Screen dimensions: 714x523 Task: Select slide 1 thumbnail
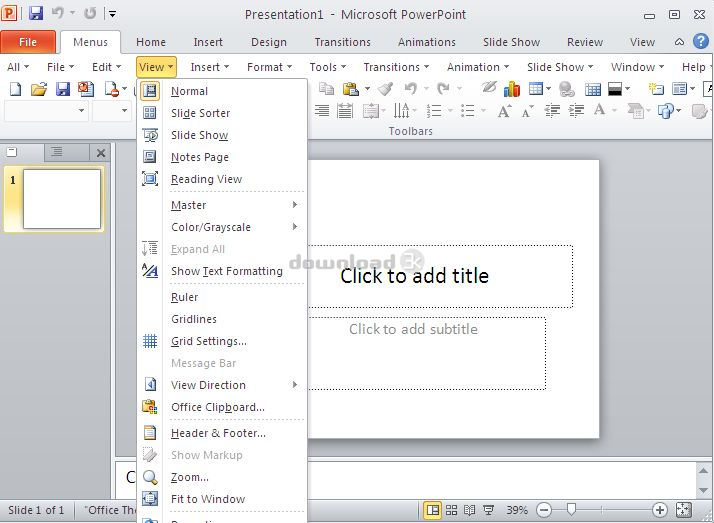tap(62, 199)
